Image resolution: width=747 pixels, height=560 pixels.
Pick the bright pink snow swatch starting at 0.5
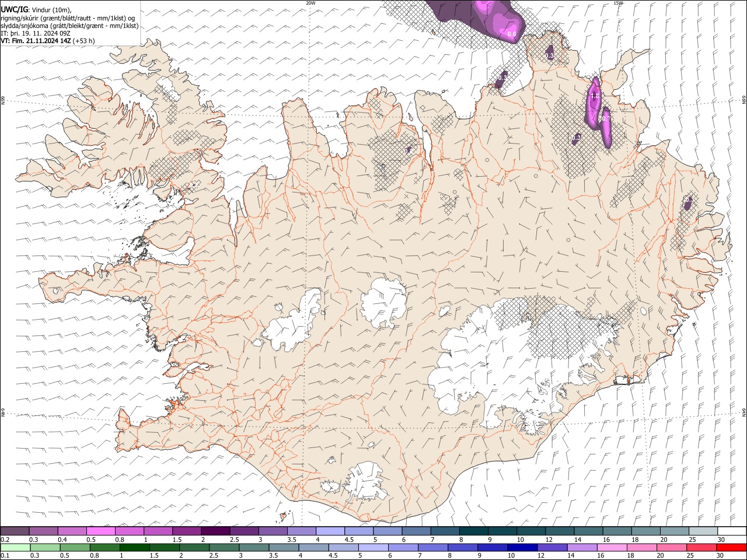click(x=101, y=531)
